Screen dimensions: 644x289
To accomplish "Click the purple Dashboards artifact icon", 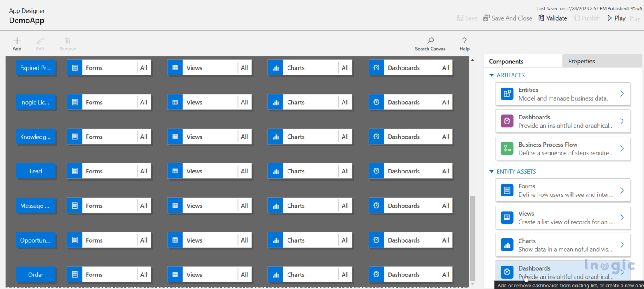I will tap(507, 121).
